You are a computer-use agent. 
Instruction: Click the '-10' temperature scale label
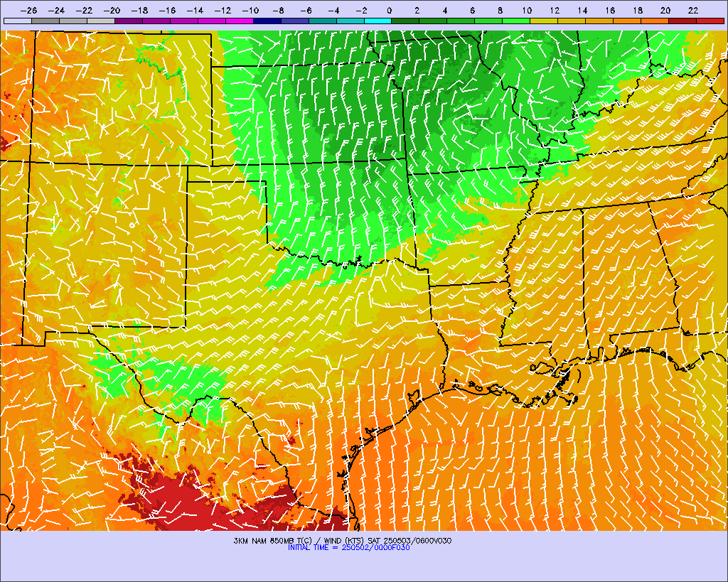pyautogui.click(x=251, y=10)
